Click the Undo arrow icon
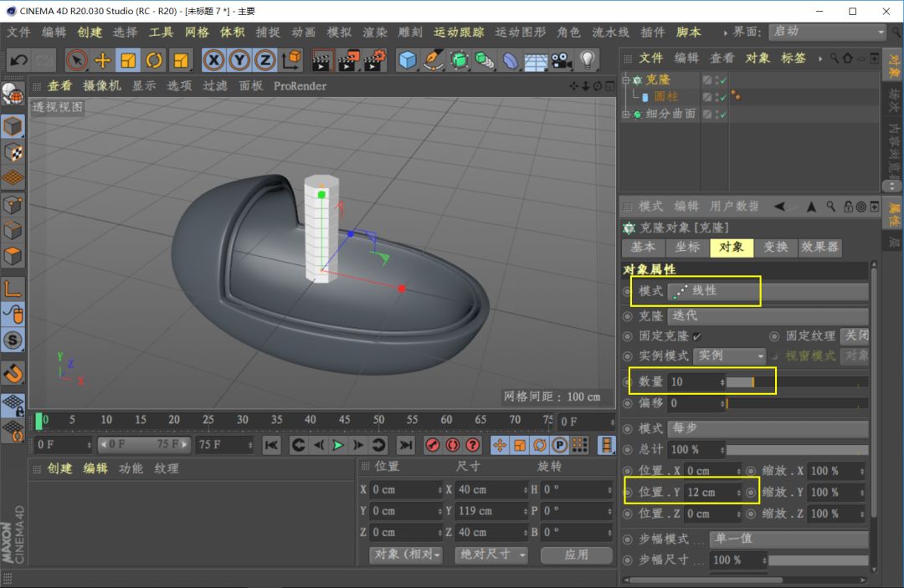The height and width of the screenshot is (588, 904). pyautogui.click(x=18, y=59)
